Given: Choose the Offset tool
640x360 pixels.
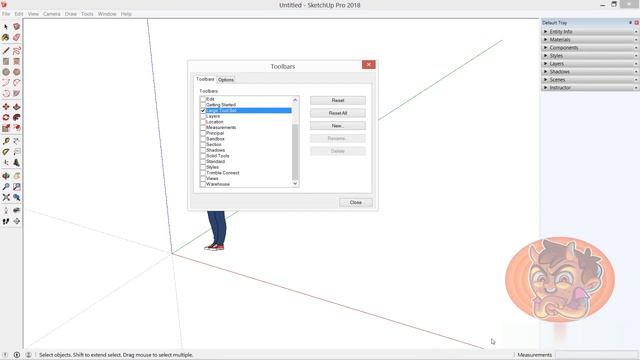Looking at the screenshot, I should coord(16,128).
